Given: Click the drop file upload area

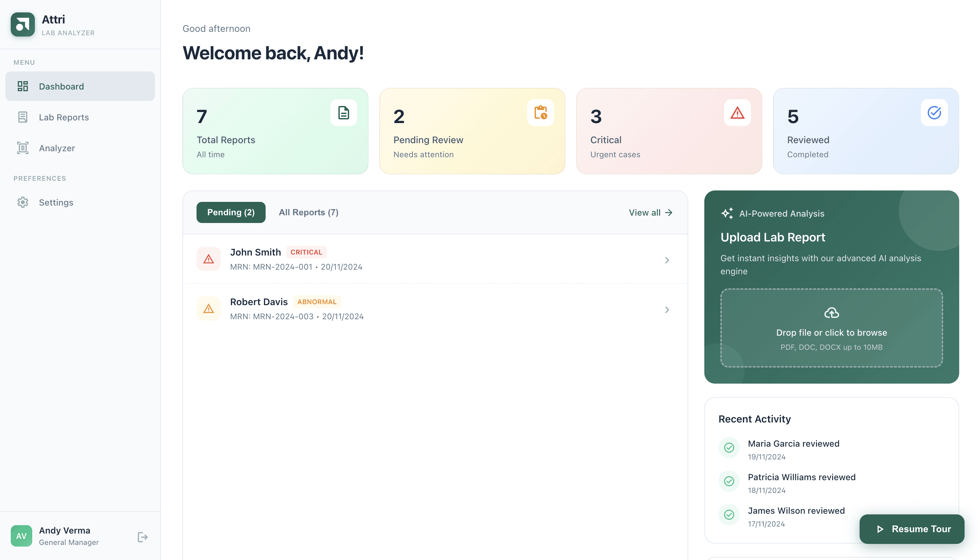Looking at the screenshot, I should [x=831, y=338].
